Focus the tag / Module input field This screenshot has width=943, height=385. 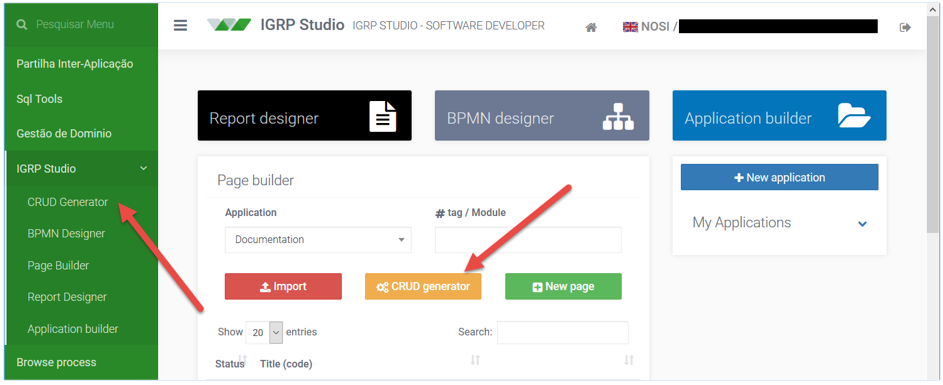point(528,239)
